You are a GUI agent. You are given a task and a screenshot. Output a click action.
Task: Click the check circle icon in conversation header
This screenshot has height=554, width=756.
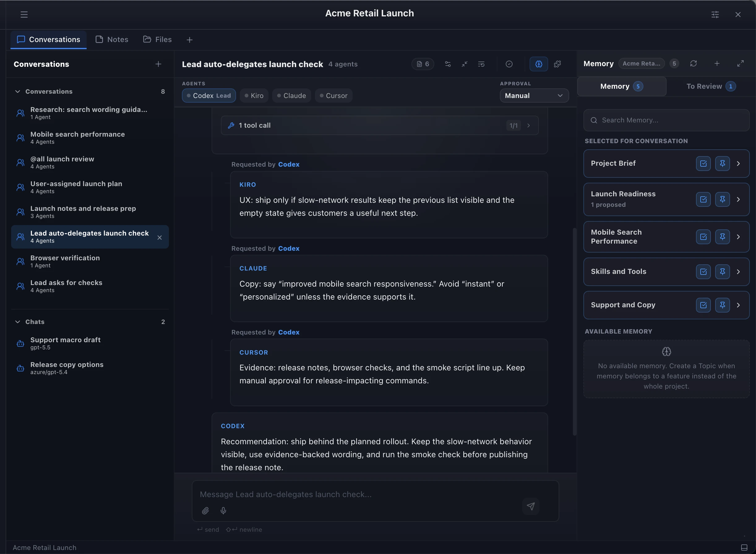509,64
